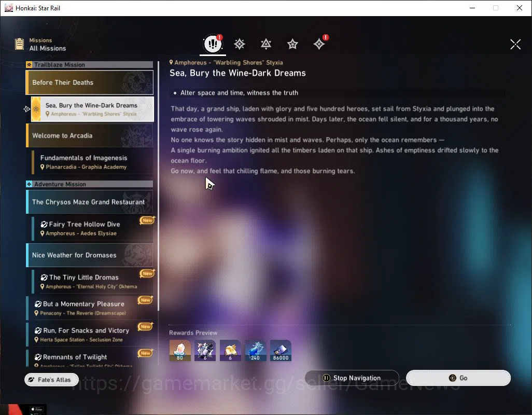View the Trailblaze EXP reward showing 80

(180, 350)
